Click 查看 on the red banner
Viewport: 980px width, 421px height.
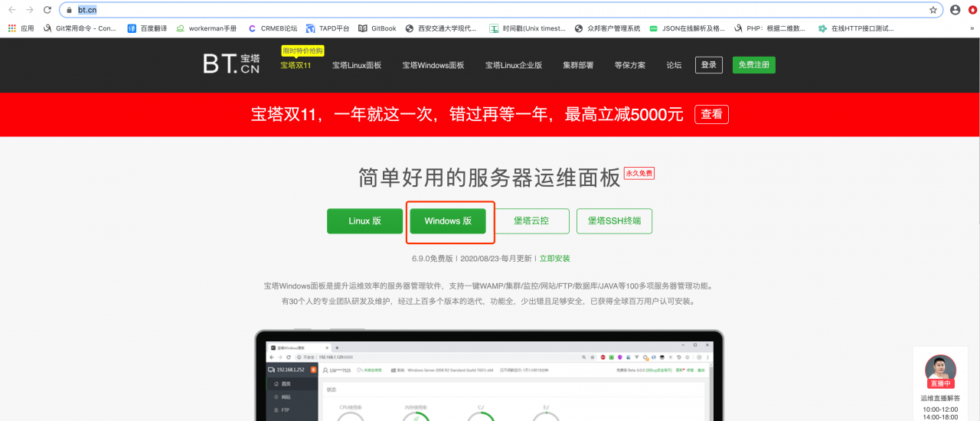(x=712, y=114)
